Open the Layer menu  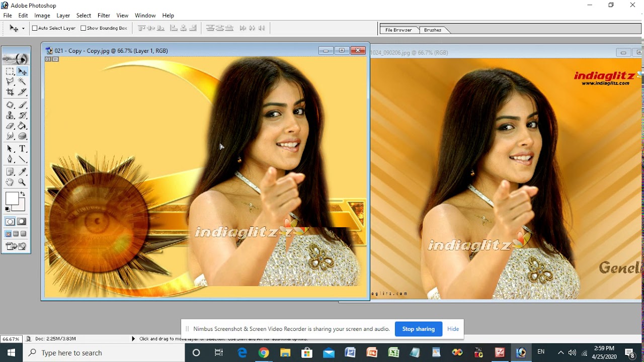(63, 16)
